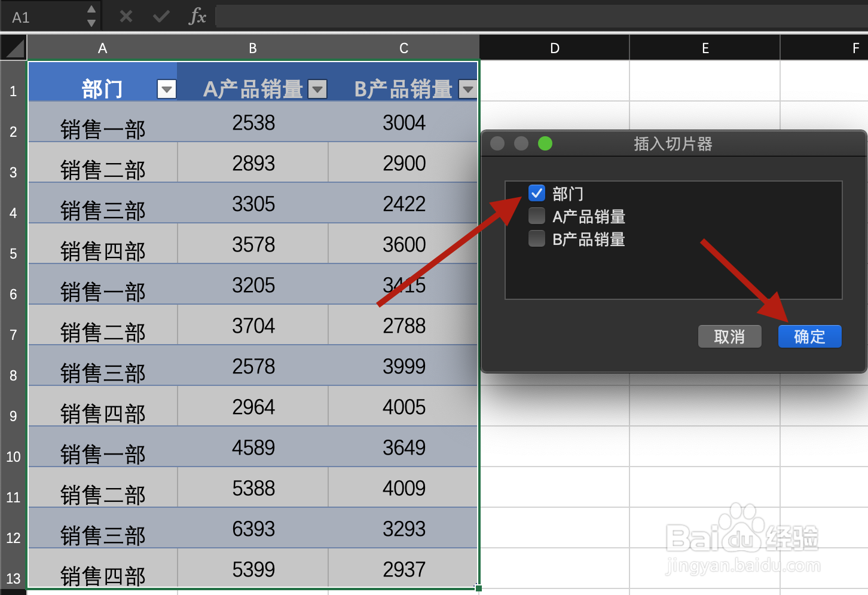Click cell containing 3999
The image size is (868, 595).
click(404, 366)
